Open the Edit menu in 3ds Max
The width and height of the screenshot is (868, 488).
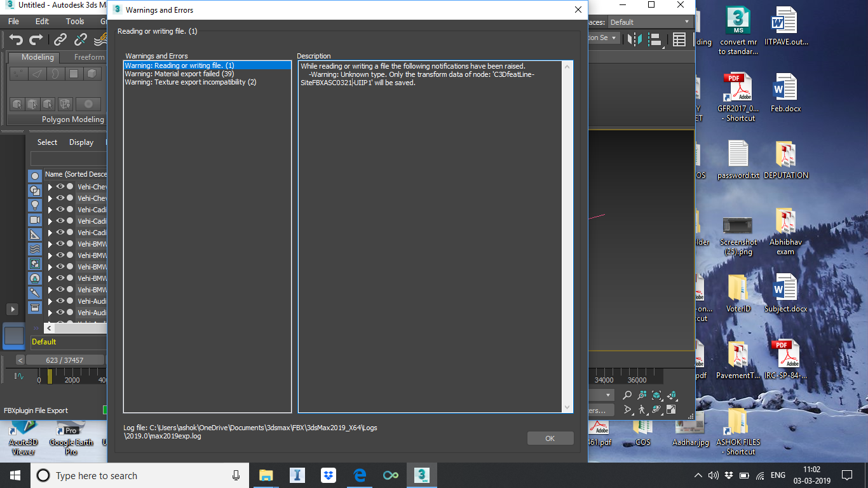pos(42,22)
